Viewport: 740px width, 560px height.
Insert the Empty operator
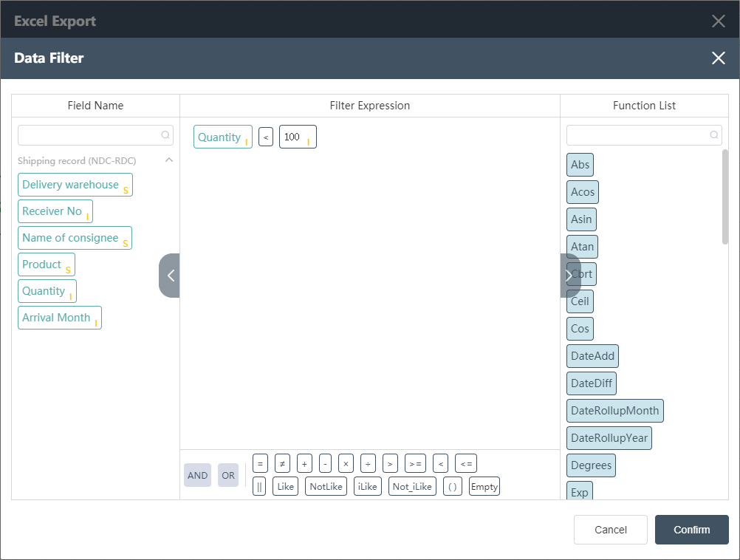(484, 486)
